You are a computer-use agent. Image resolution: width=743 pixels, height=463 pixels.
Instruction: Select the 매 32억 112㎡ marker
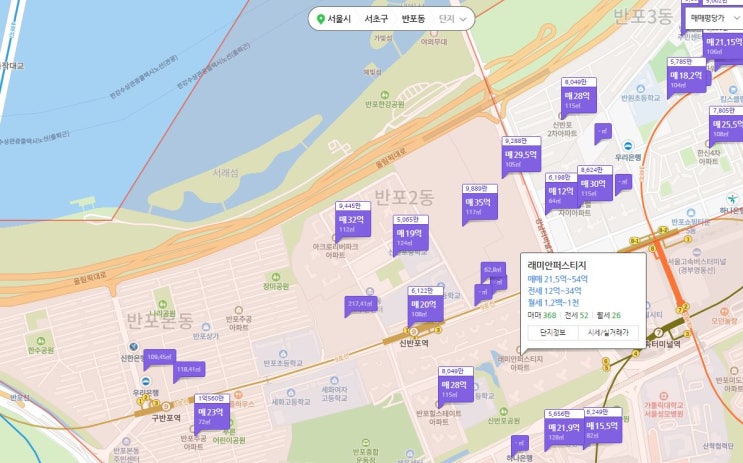pos(353,219)
